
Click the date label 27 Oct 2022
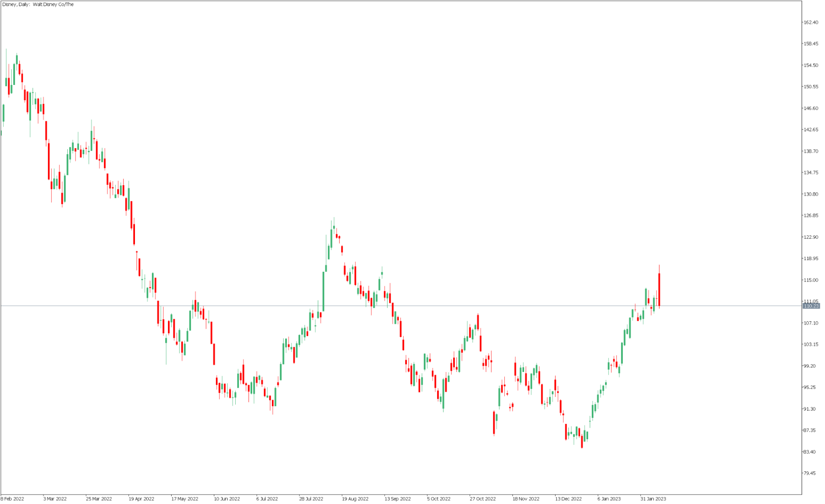coord(482,499)
